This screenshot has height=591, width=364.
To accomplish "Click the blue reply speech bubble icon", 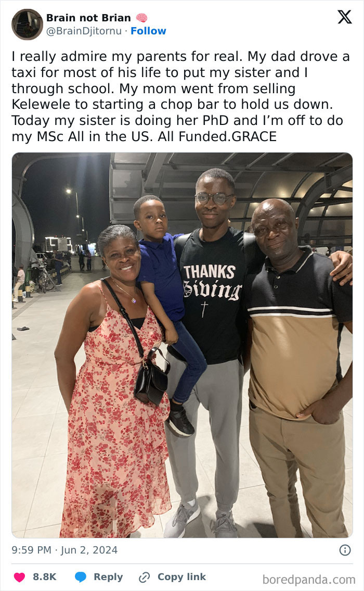I will pos(80,577).
